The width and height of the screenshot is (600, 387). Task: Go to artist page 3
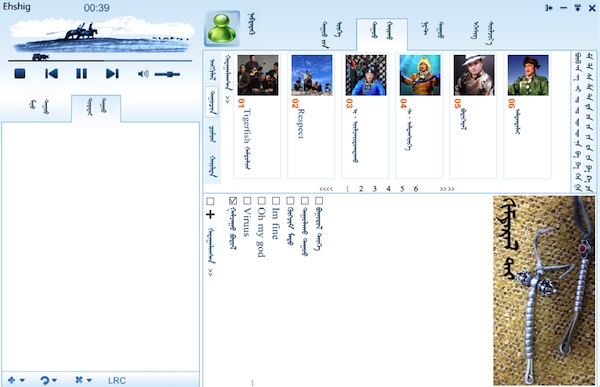click(x=375, y=189)
